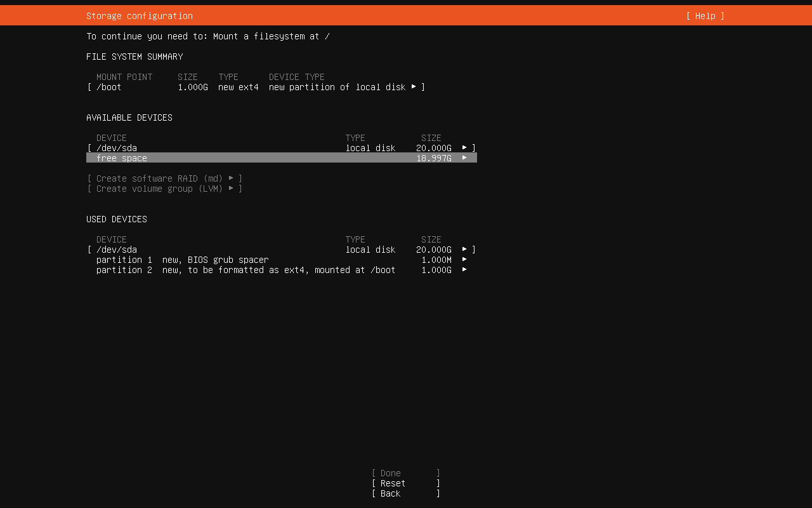Select partition 1 BIOS grub spacer
Image resolution: width=812 pixels, height=508 pixels.
183,260
